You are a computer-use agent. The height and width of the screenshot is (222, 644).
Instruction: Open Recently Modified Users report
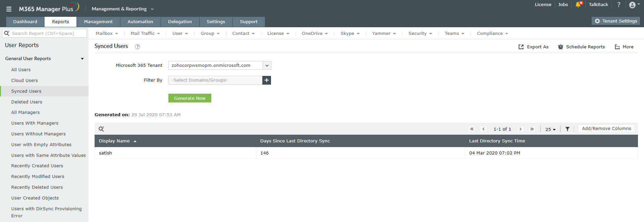[38, 177]
